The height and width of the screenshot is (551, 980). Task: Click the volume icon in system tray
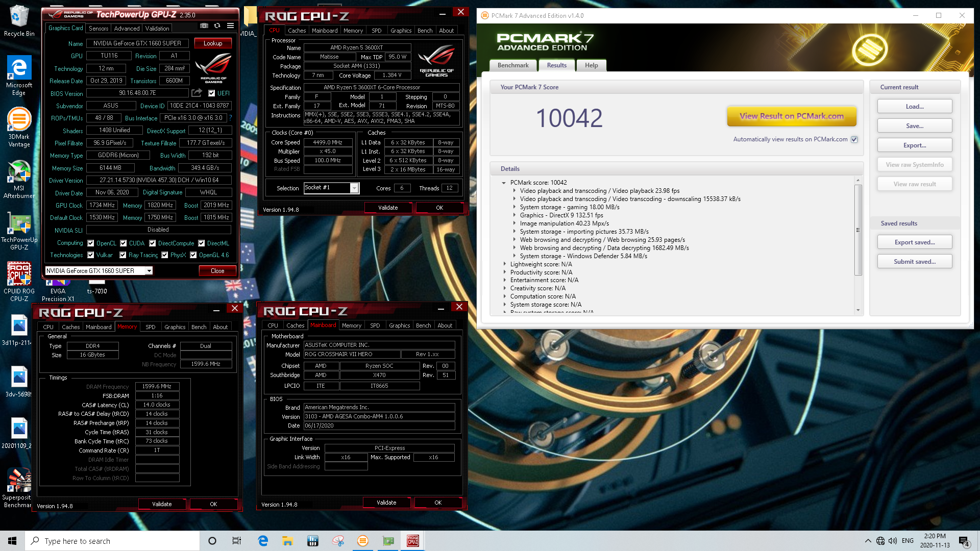pyautogui.click(x=893, y=541)
